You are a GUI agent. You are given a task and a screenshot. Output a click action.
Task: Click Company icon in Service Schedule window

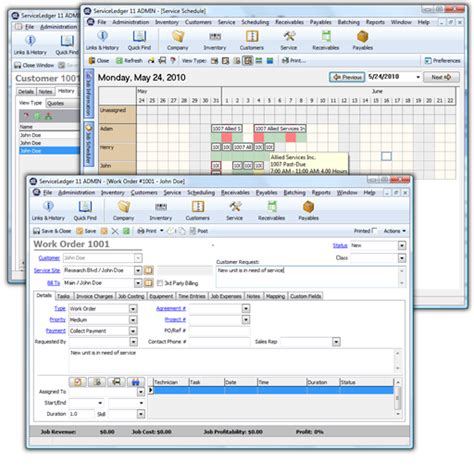178,41
